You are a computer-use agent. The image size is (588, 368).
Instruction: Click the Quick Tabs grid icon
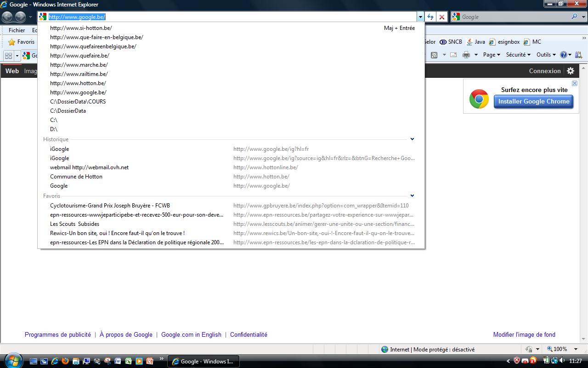8,56
